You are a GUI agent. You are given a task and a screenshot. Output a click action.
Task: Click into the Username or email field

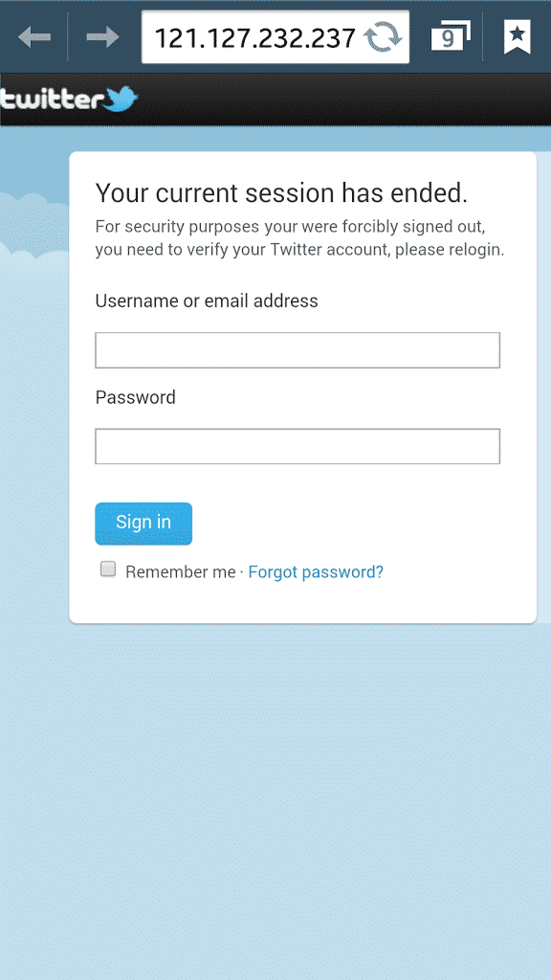tap(298, 350)
